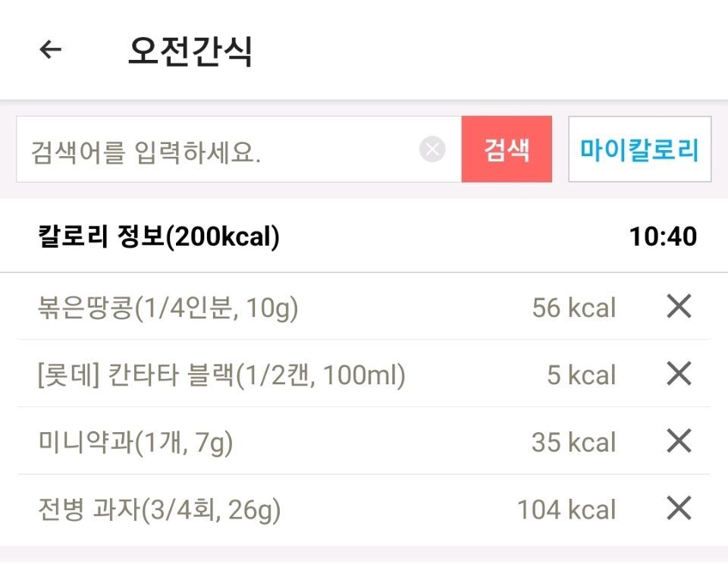Open 마이칼로리 button
728x564 pixels.
click(x=640, y=149)
